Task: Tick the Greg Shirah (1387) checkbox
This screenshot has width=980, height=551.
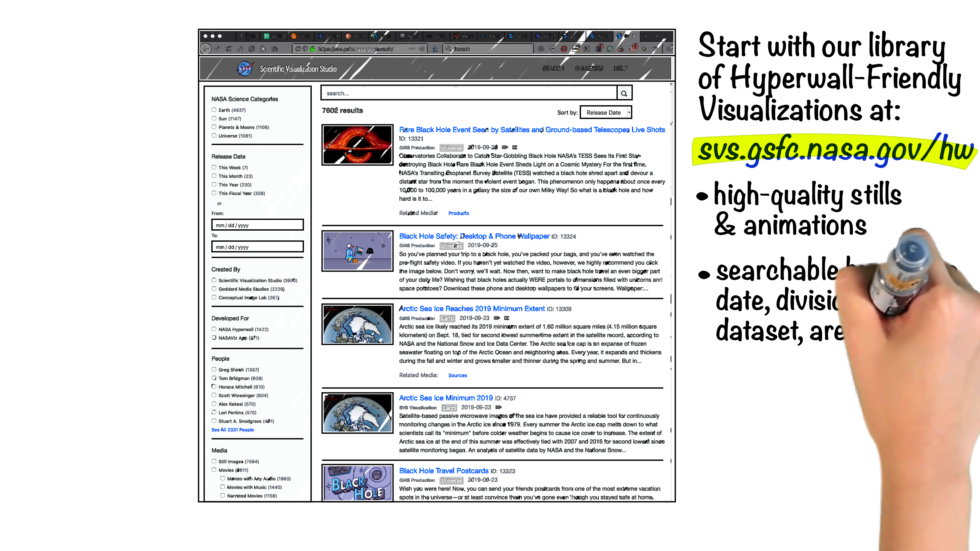Action: pyautogui.click(x=214, y=370)
